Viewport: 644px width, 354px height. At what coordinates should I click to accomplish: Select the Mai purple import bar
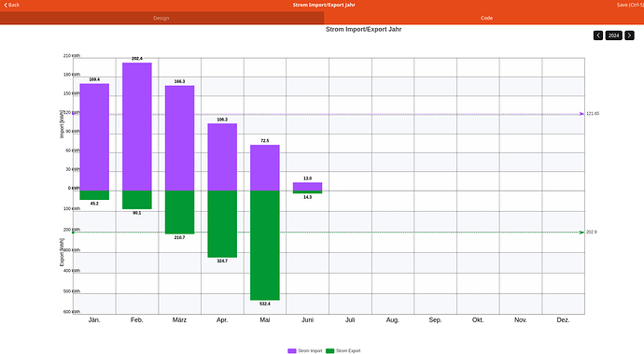pyautogui.click(x=265, y=168)
